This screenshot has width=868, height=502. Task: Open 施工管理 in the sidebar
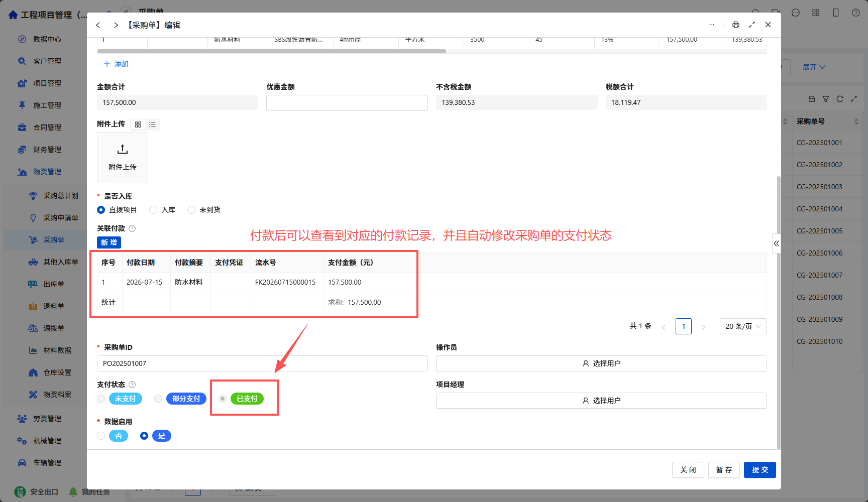point(47,105)
